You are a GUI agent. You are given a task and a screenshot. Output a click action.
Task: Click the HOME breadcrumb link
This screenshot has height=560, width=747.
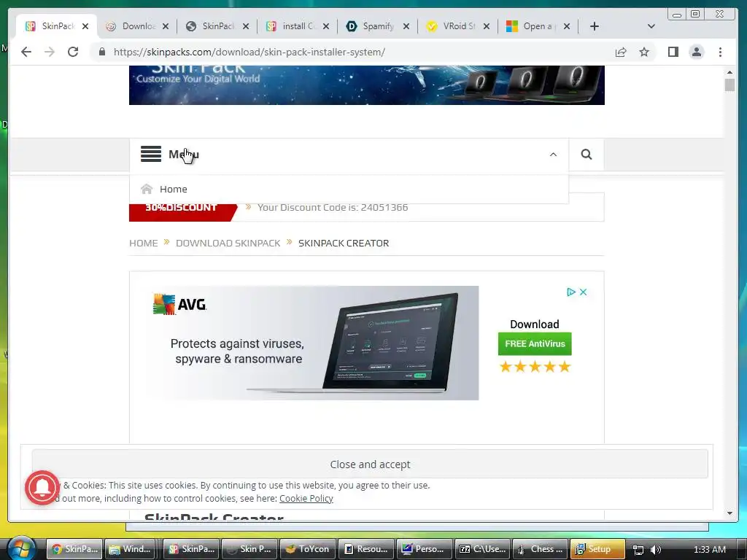pyautogui.click(x=144, y=243)
